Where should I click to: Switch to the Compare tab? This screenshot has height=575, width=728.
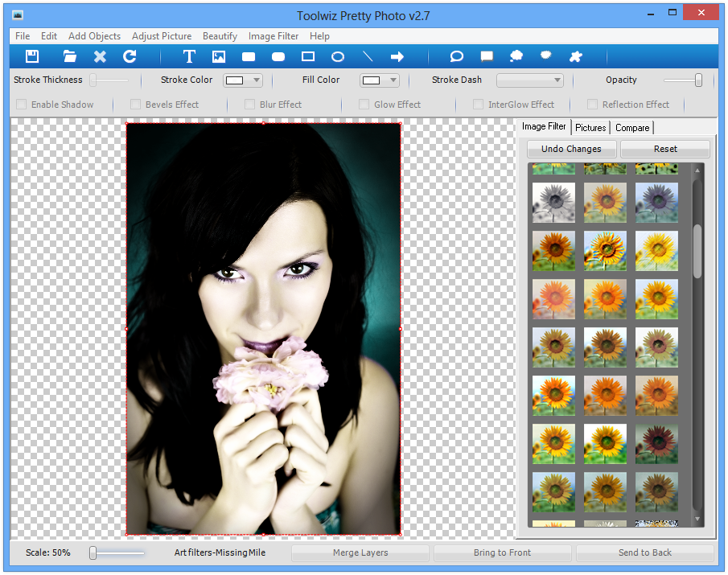click(632, 128)
